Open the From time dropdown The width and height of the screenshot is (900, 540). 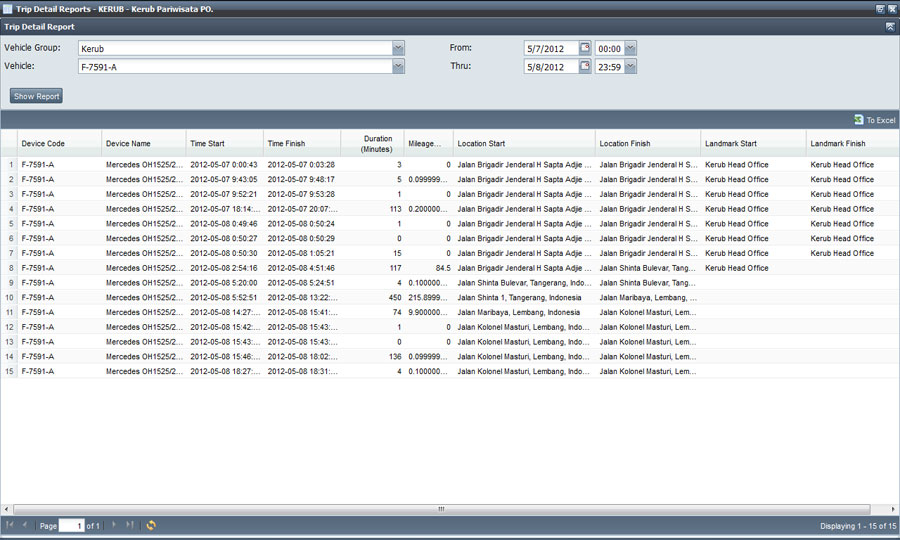(630, 48)
